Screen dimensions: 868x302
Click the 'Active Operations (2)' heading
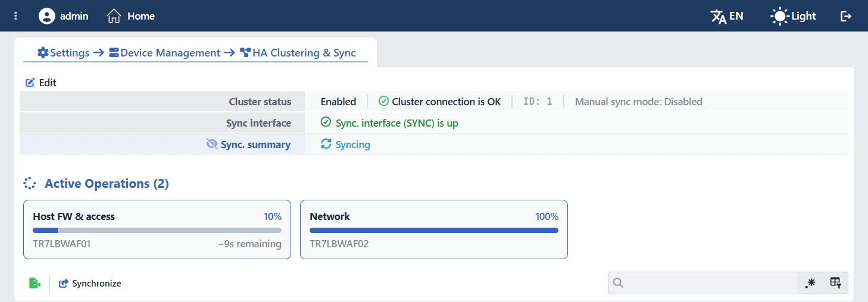(107, 184)
